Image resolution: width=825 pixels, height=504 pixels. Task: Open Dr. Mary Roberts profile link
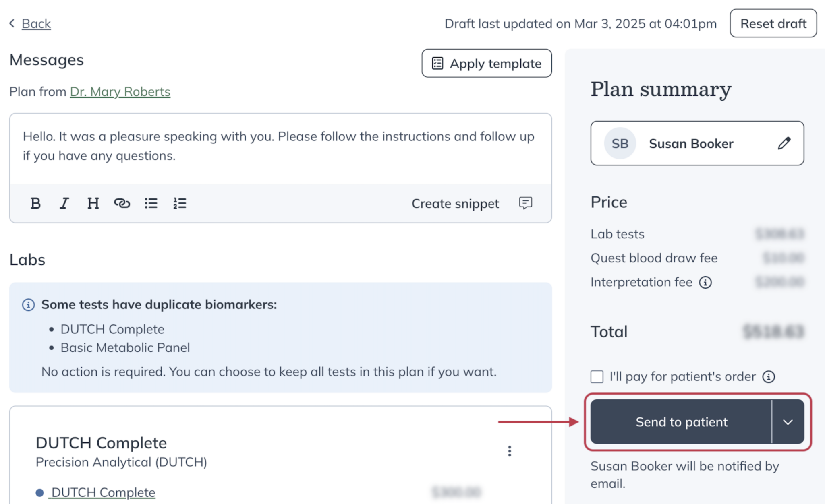coord(120,92)
